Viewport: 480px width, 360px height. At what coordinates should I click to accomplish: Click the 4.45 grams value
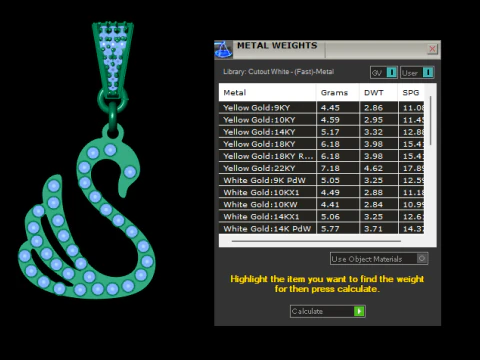click(330, 108)
